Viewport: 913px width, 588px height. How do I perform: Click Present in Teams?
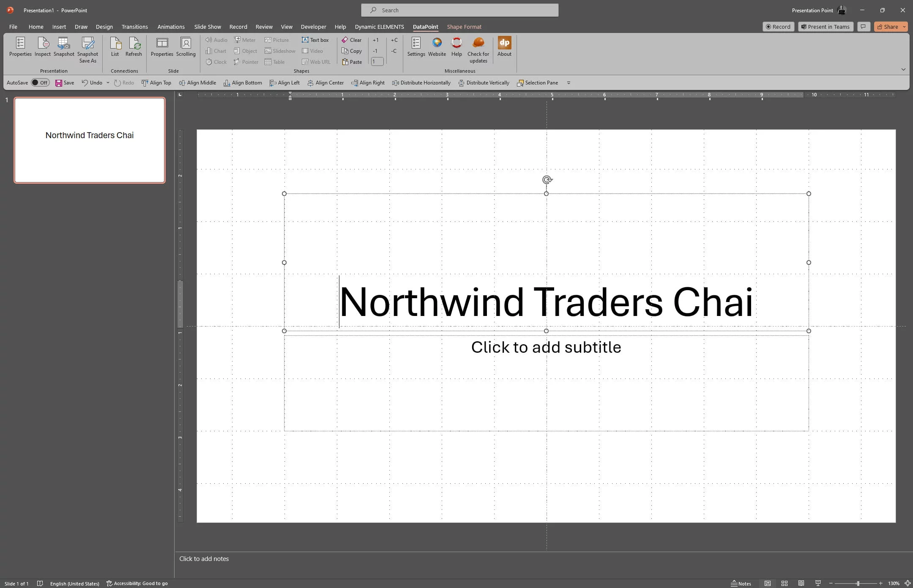[826, 27]
